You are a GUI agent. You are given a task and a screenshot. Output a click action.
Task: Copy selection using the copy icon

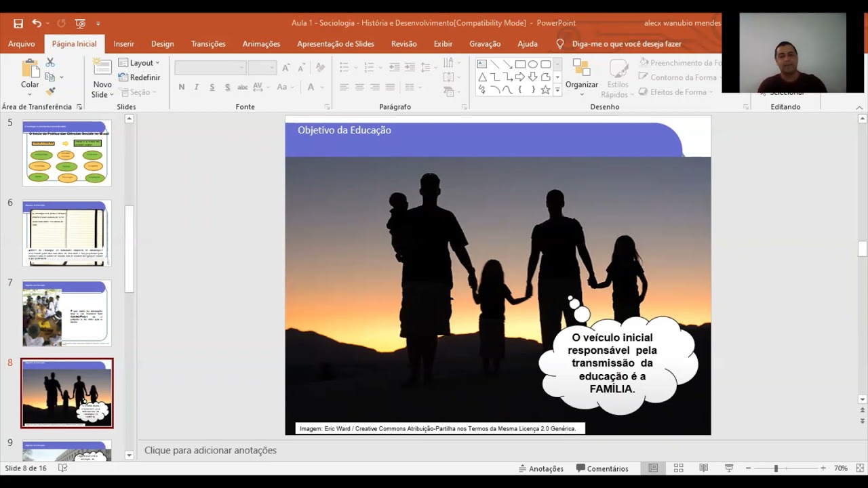tap(50, 77)
